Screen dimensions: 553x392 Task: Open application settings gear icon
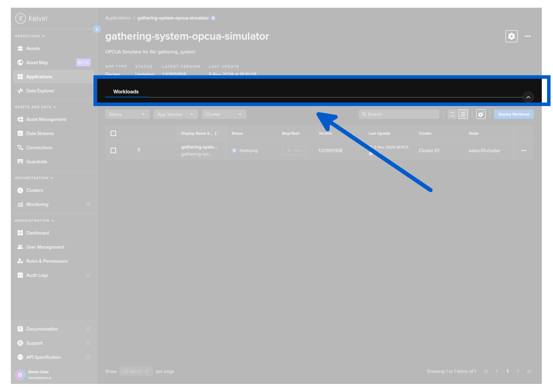(x=511, y=36)
